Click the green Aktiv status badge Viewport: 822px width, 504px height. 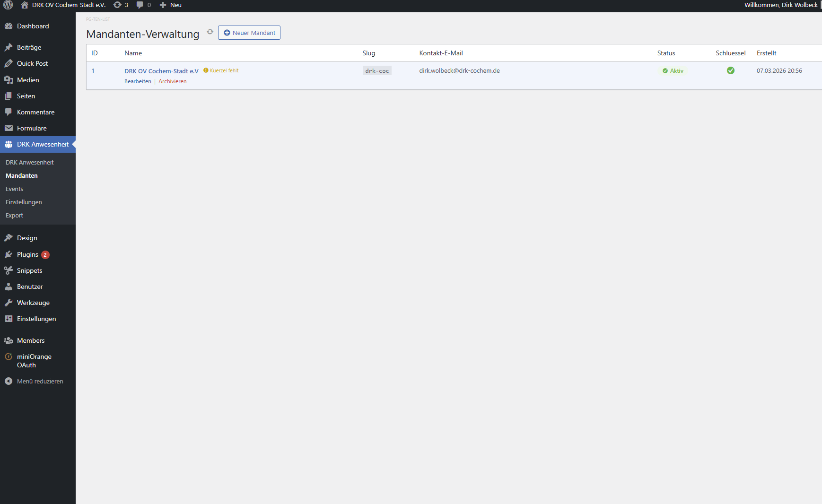(673, 71)
